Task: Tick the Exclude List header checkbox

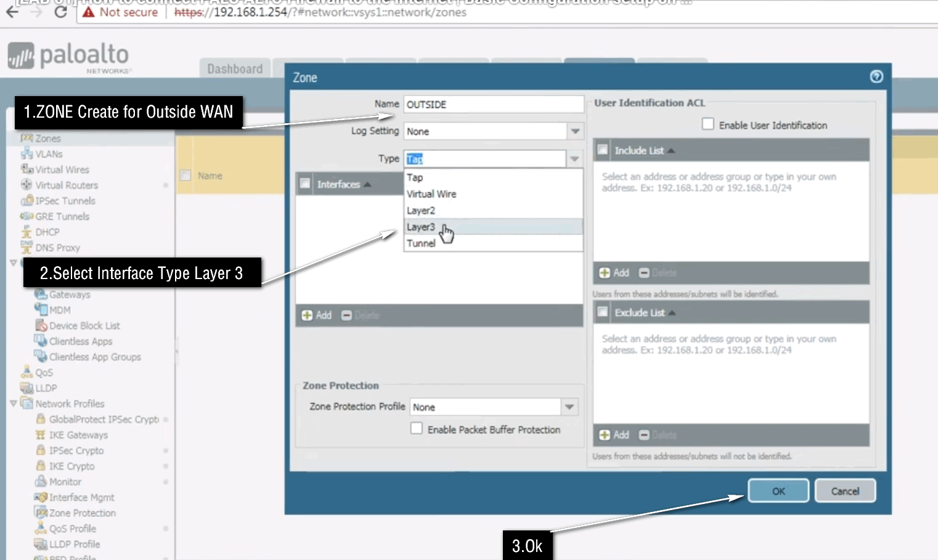Action: tap(603, 312)
